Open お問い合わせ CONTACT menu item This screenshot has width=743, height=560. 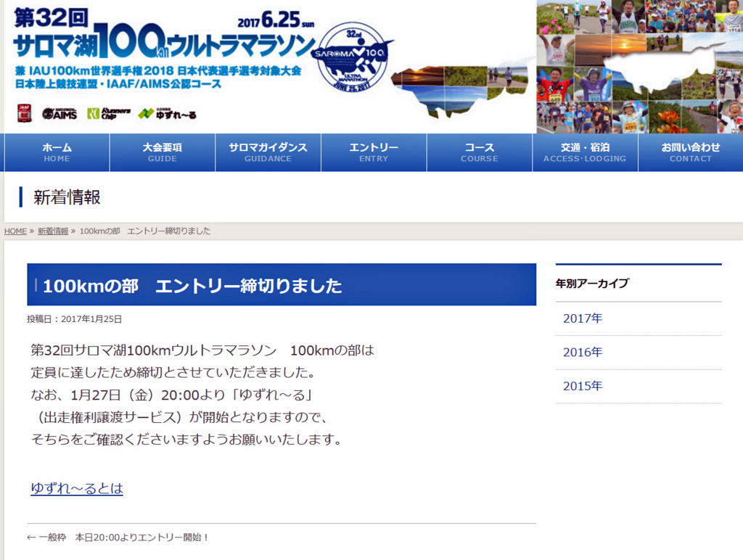click(x=691, y=152)
